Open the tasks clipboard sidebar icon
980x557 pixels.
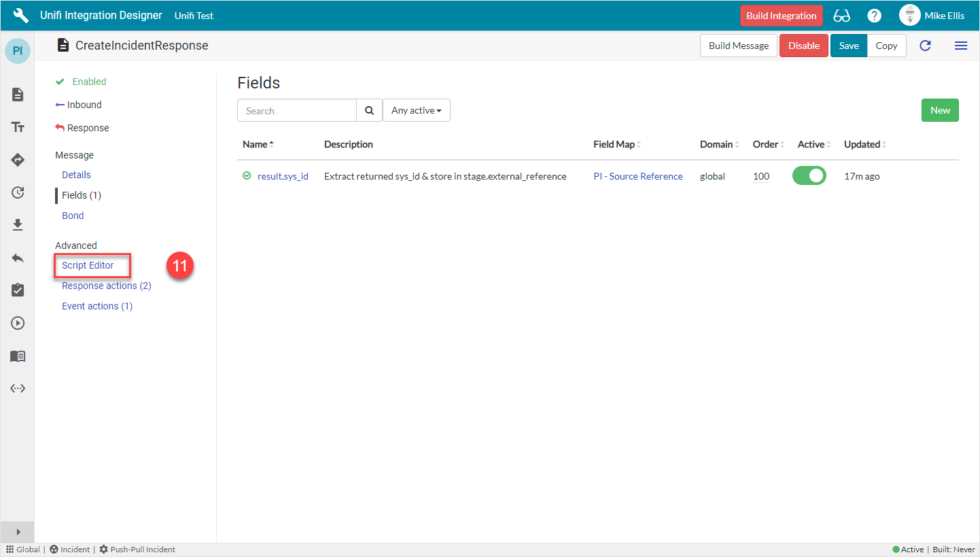(17, 290)
